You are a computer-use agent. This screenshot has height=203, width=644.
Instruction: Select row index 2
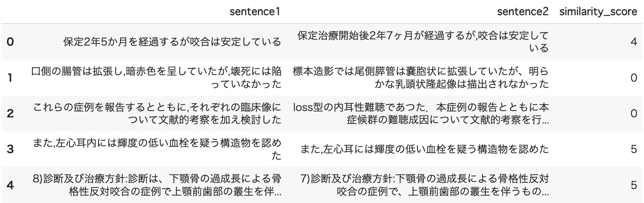[10, 113]
